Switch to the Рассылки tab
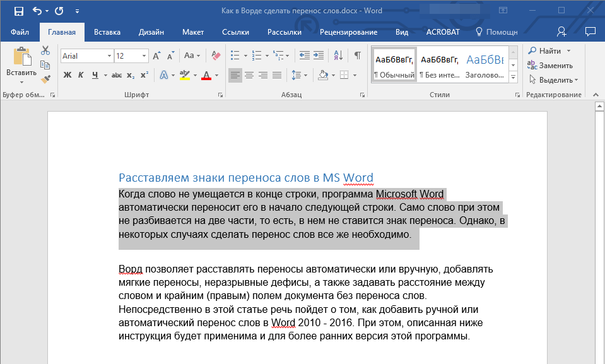 coord(285,32)
